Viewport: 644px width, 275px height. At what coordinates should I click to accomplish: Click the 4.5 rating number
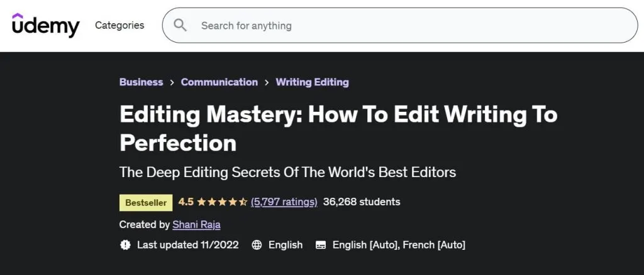pos(186,202)
